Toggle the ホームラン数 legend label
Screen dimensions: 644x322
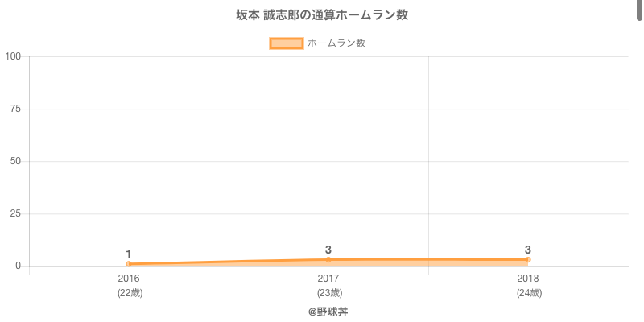pyautogui.click(x=336, y=43)
